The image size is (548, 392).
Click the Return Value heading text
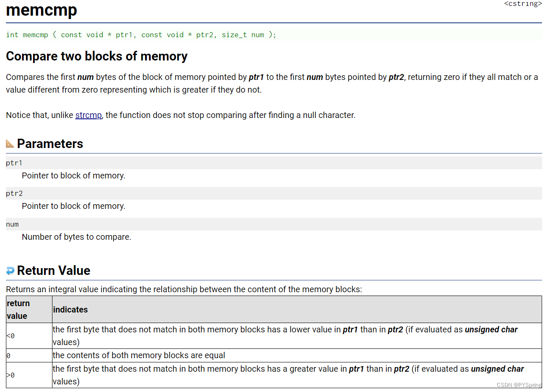pos(54,271)
